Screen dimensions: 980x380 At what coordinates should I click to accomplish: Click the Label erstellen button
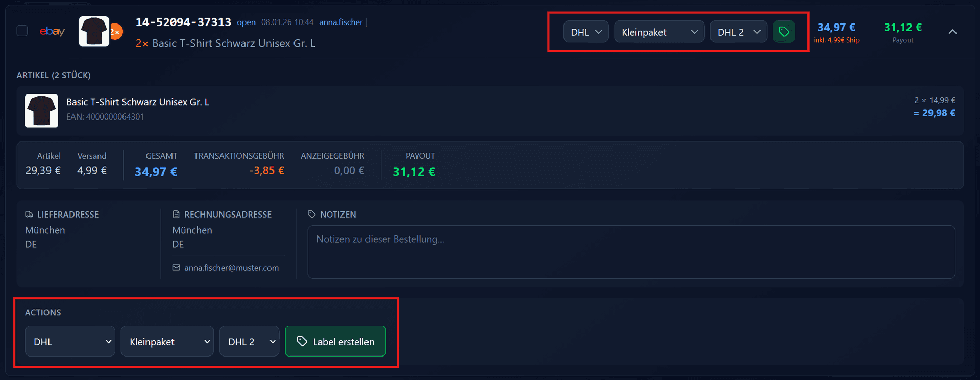(335, 341)
